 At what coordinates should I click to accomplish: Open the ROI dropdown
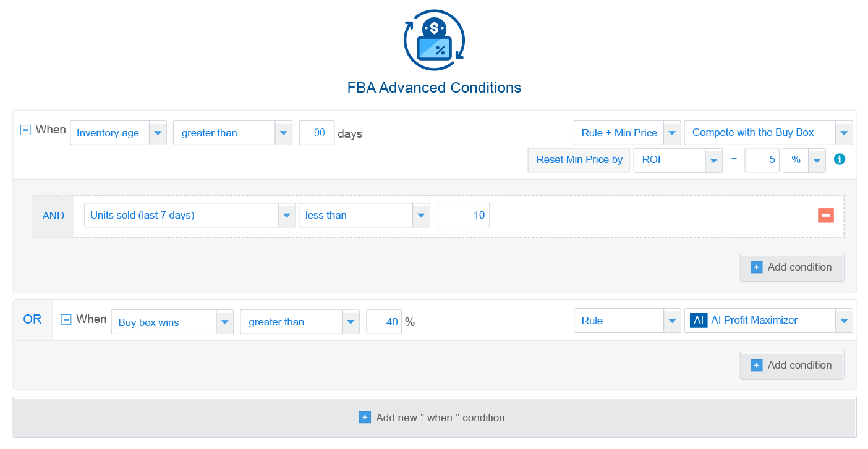(x=678, y=160)
